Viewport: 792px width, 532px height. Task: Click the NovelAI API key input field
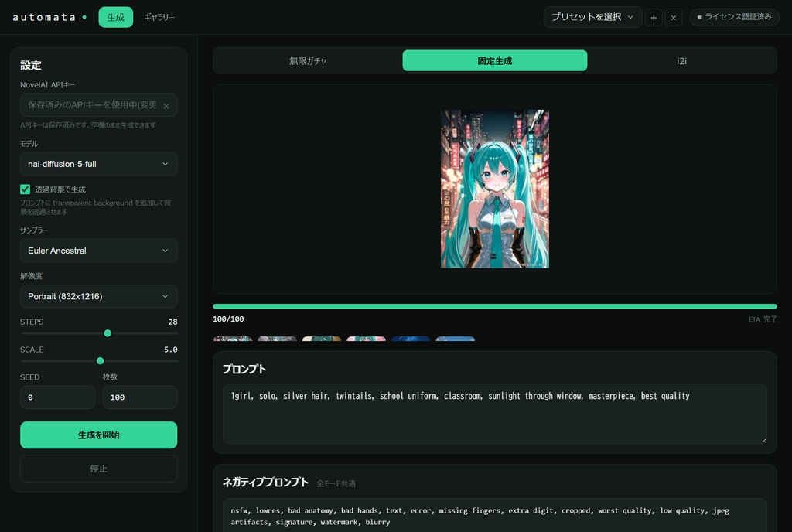point(98,105)
